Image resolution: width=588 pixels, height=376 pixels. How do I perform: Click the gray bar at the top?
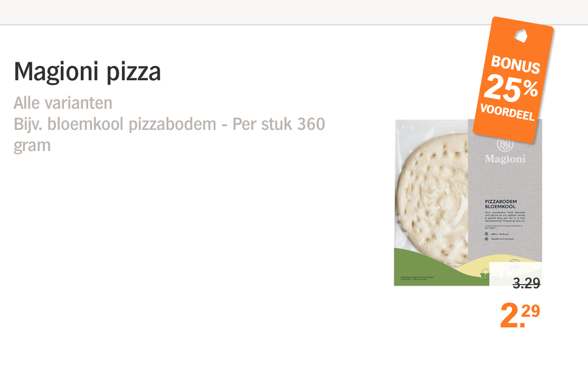click(294, 12)
